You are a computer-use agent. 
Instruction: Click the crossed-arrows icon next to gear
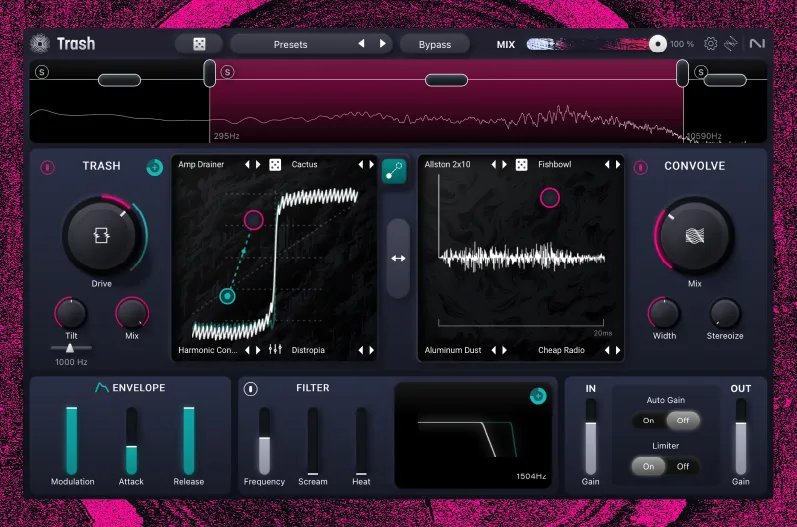click(731, 44)
